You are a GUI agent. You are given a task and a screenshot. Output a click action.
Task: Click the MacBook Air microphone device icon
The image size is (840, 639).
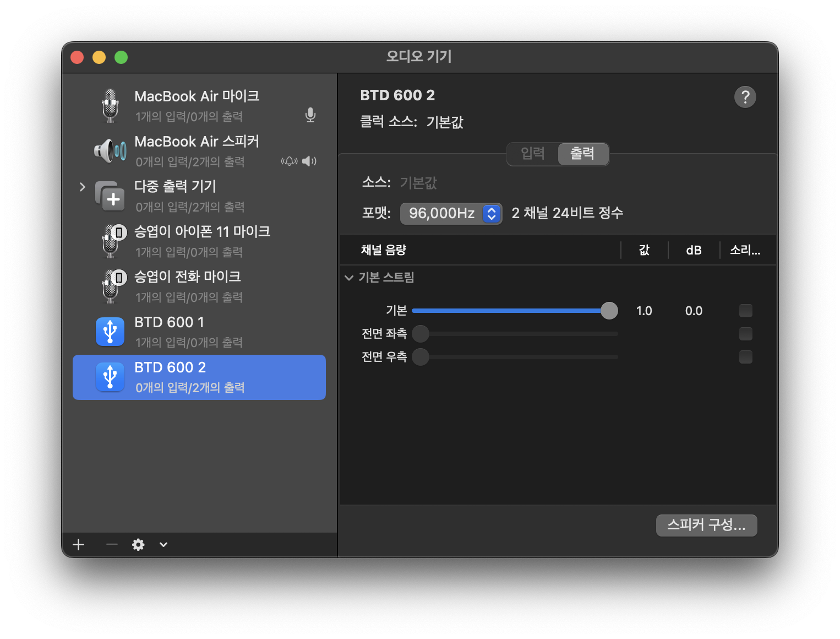pos(110,106)
